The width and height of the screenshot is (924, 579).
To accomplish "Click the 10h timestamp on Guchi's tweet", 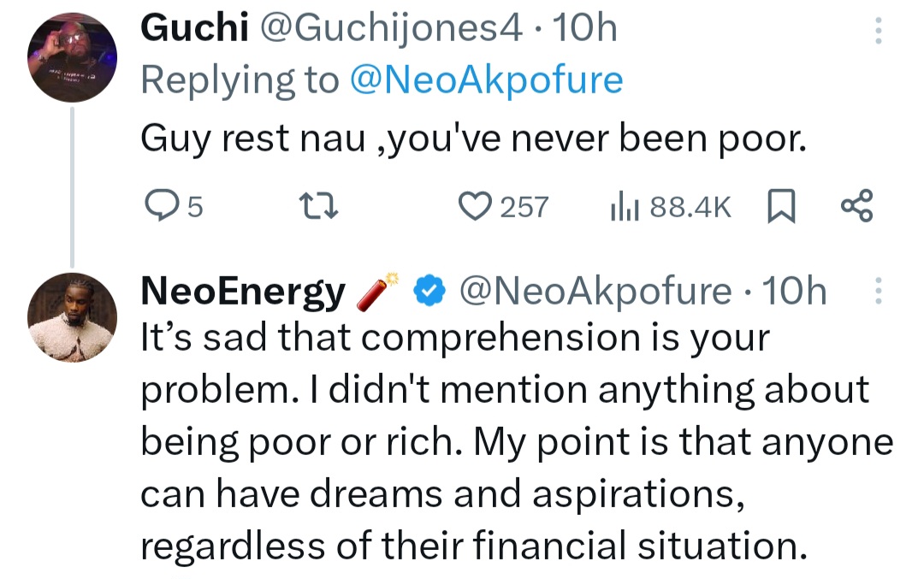I will coord(586,29).
